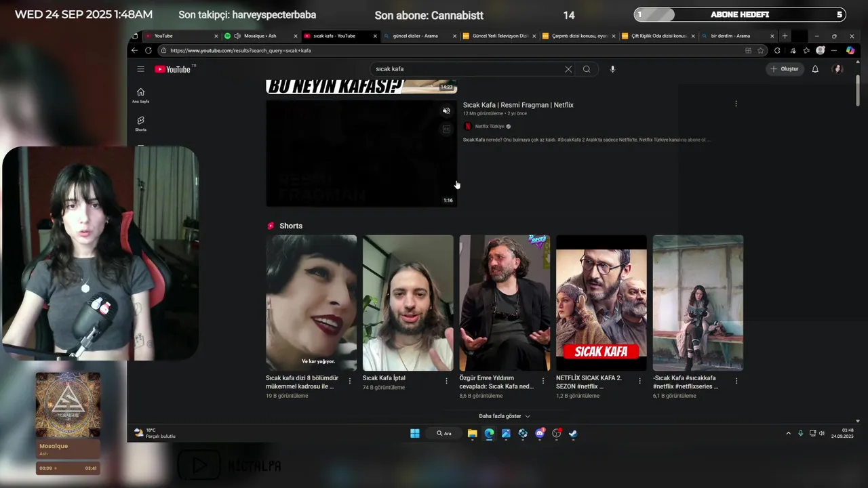Show hidden system tray icons chevron
This screenshot has width=868, height=488.
click(x=788, y=433)
